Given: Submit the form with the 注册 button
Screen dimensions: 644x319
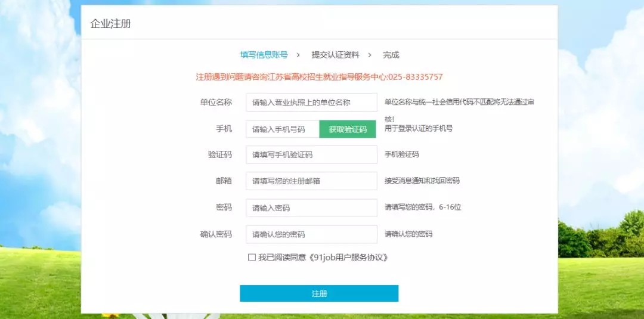Looking at the screenshot, I should coord(319,293).
